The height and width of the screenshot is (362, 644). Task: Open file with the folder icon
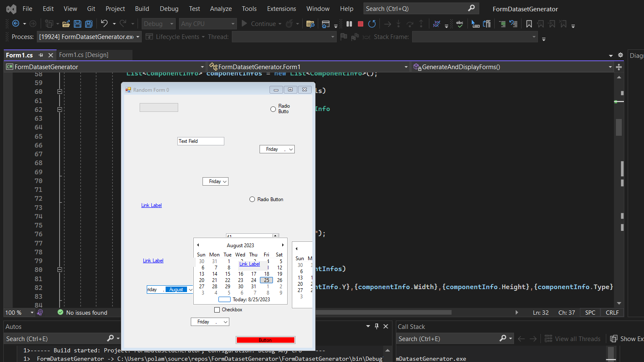pyautogui.click(x=66, y=24)
